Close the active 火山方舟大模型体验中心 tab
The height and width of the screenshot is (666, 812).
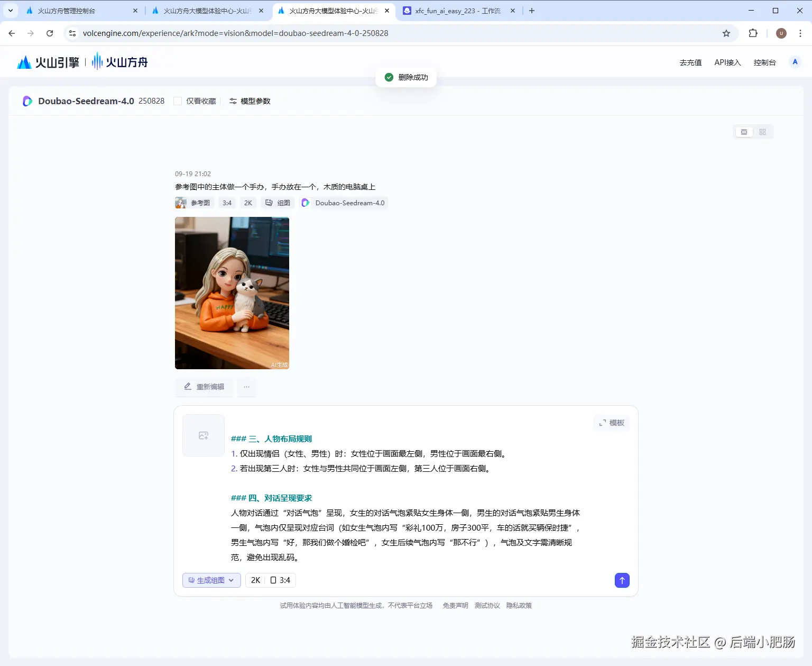coord(387,11)
